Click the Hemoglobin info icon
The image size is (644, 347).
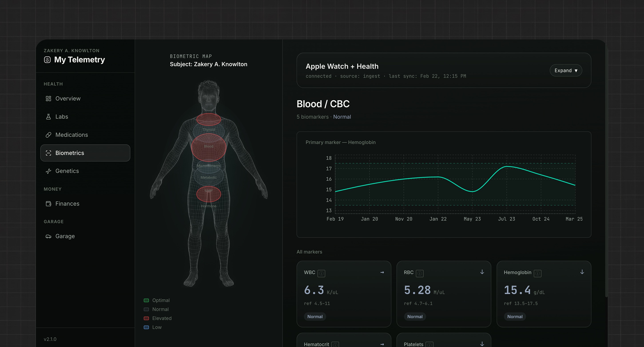[537, 273]
